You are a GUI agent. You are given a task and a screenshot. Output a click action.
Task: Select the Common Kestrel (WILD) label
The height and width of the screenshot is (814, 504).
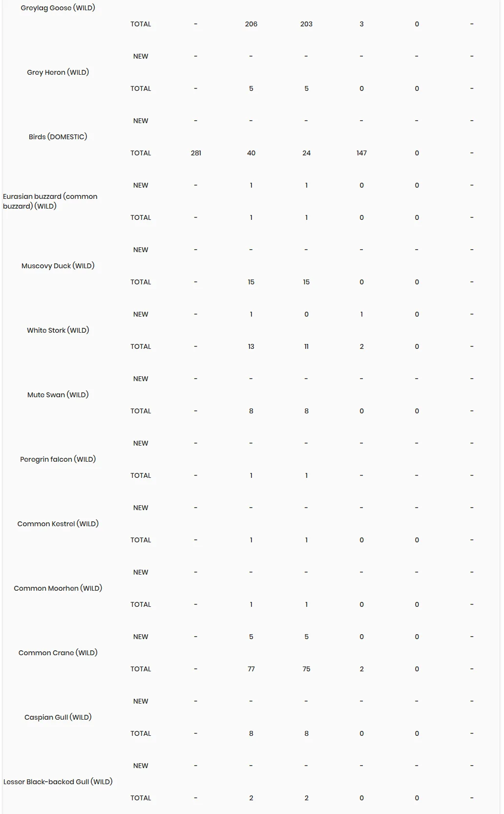tap(58, 524)
